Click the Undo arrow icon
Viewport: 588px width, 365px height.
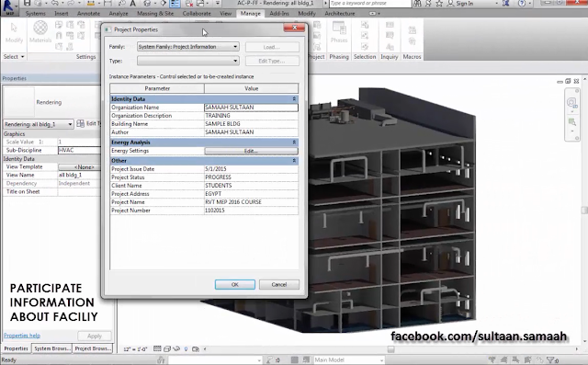[55, 4]
